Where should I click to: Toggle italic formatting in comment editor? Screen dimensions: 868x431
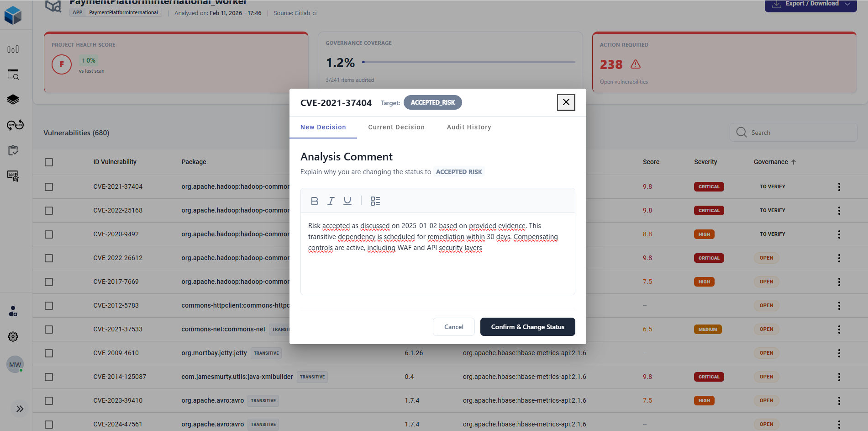(x=331, y=201)
